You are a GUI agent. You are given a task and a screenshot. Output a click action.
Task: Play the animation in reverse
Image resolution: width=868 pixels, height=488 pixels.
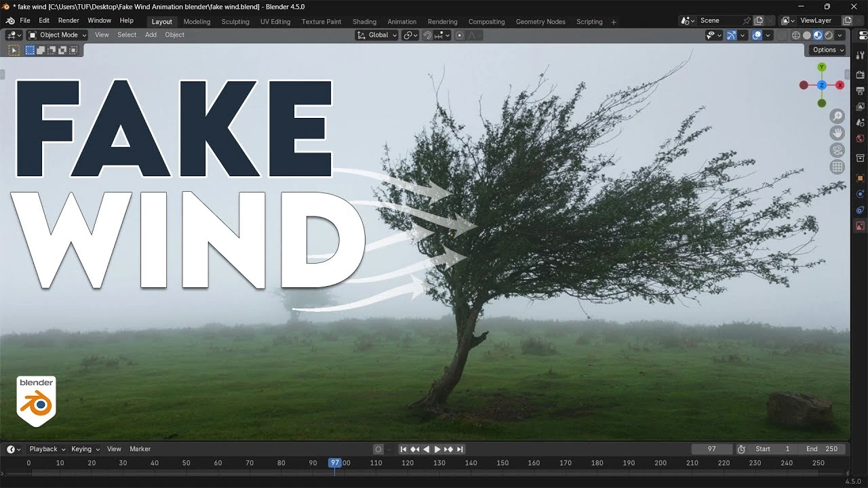coord(427,449)
